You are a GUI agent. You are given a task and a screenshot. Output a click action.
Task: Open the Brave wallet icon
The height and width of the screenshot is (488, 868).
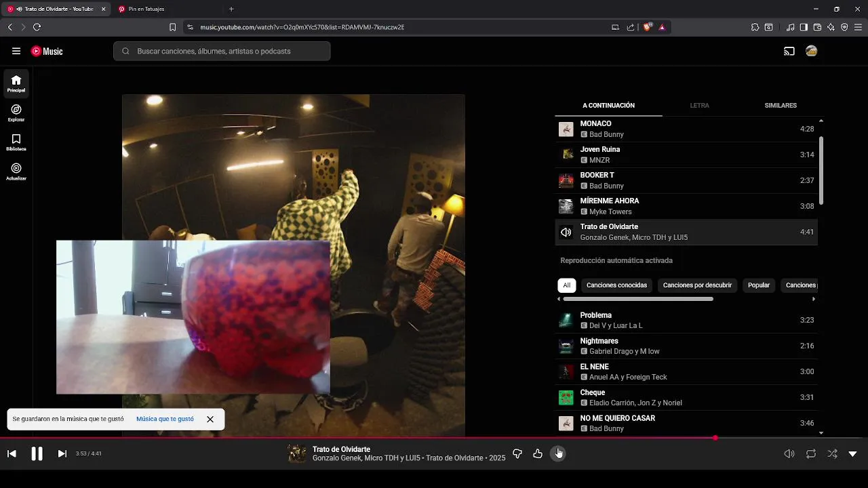click(x=817, y=27)
